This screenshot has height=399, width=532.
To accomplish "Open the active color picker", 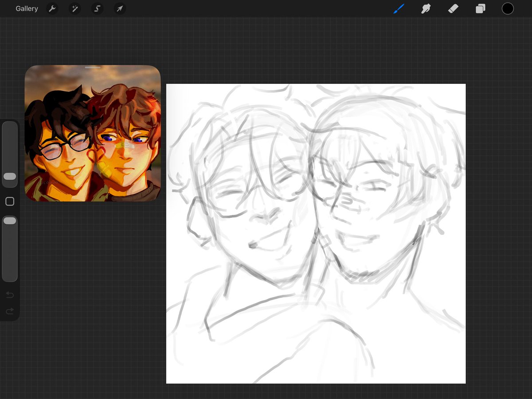I will coord(508,8).
